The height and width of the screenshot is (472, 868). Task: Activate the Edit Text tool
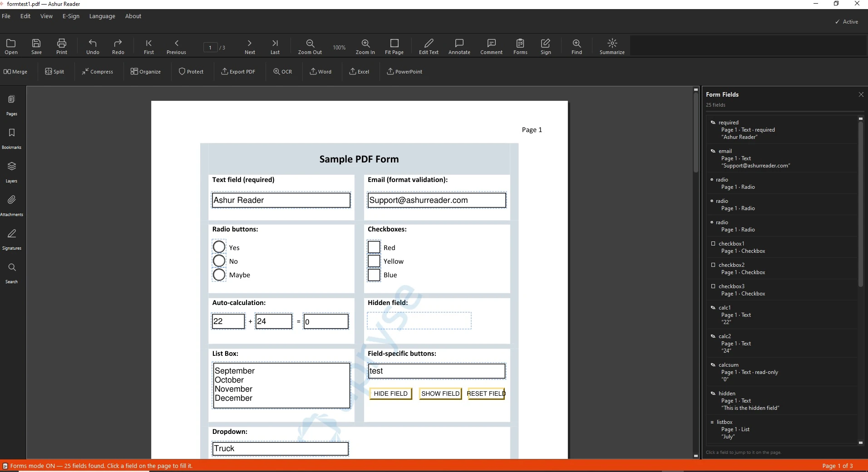tap(429, 46)
